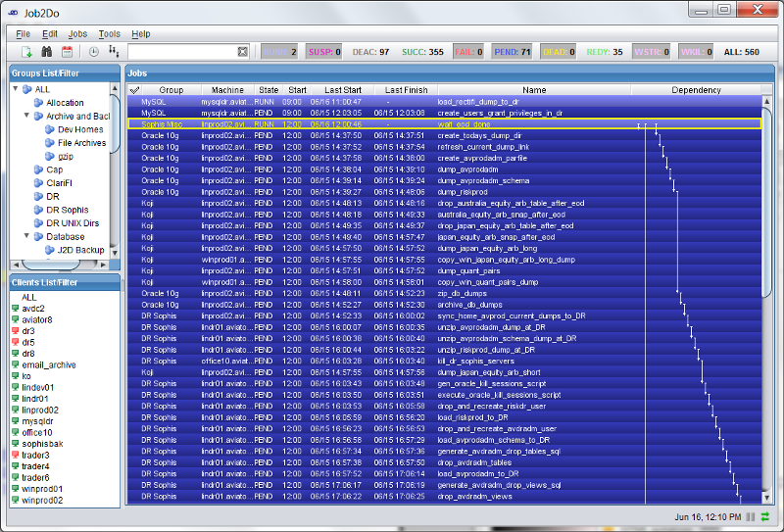784x532 pixels.
Task: Open the Help menu
Action: (140, 33)
